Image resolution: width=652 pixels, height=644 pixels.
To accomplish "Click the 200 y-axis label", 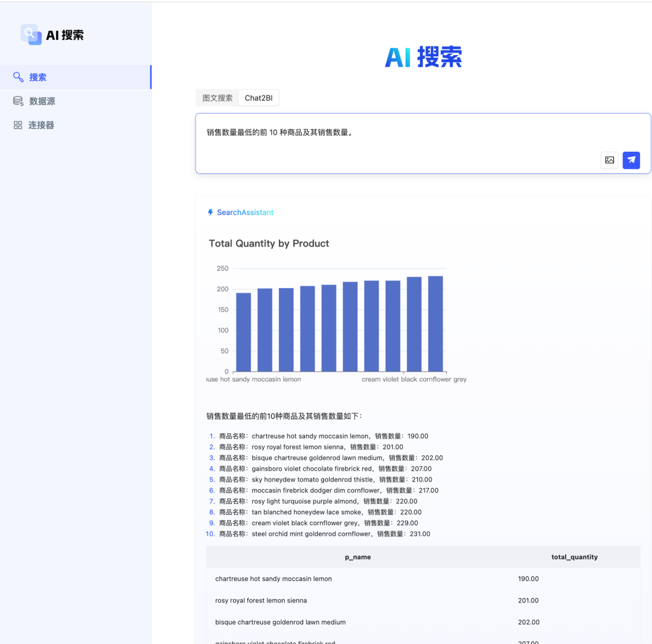I will tap(222, 289).
